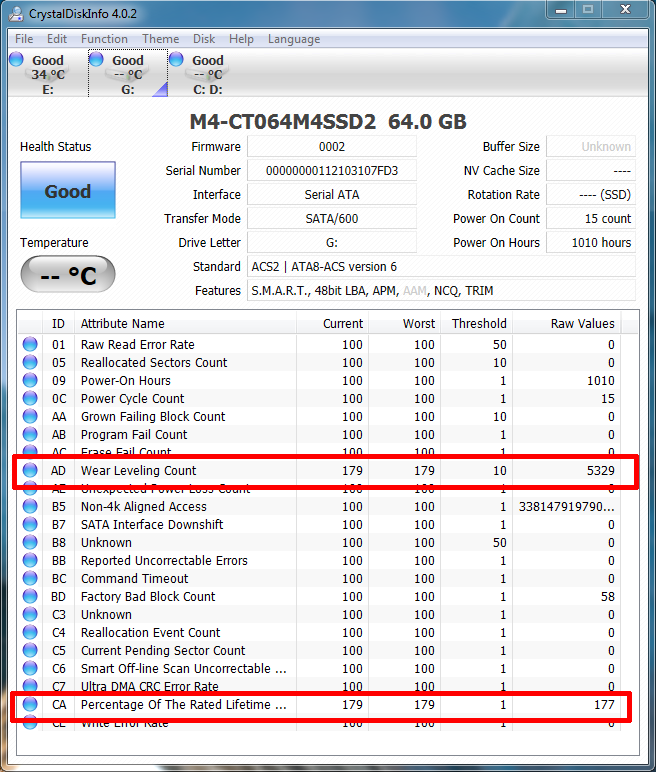This screenshot has height=772, width=656.
Task: Click status orb for Raw Read Error Rate
Action: click(x=30, y=344)
